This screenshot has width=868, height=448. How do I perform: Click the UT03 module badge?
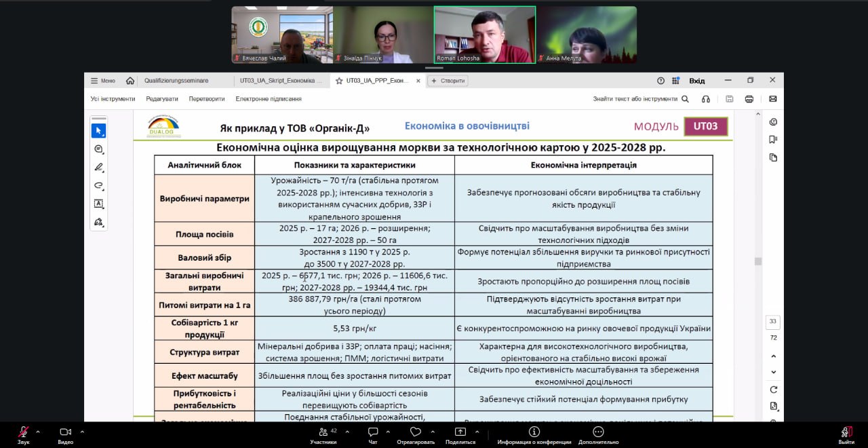(706, 126)
